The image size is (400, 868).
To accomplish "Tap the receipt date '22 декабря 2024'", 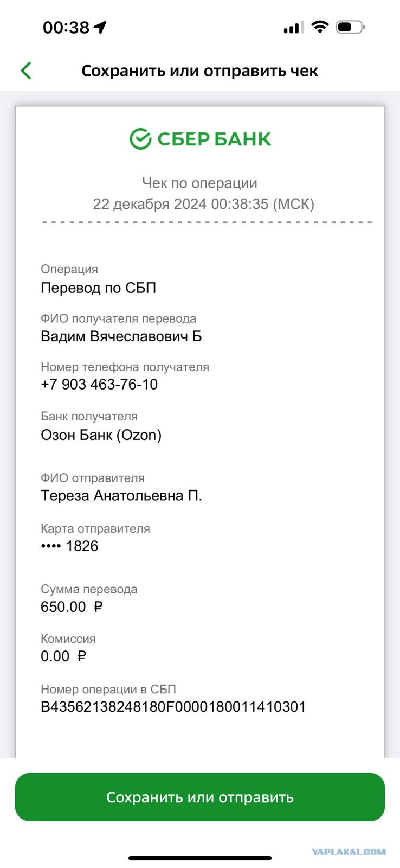I will (150, 204).
